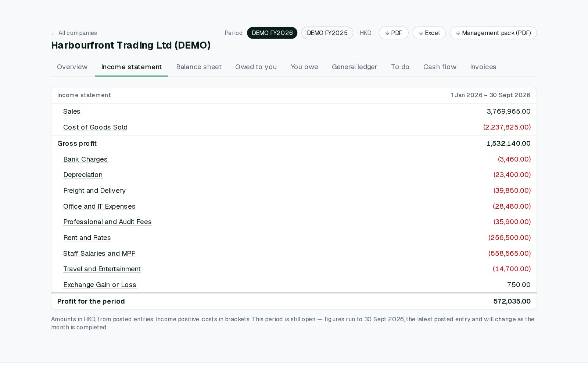Open Travel and Entertainment account
Screen dimensions: 588x368
(102, 269)
